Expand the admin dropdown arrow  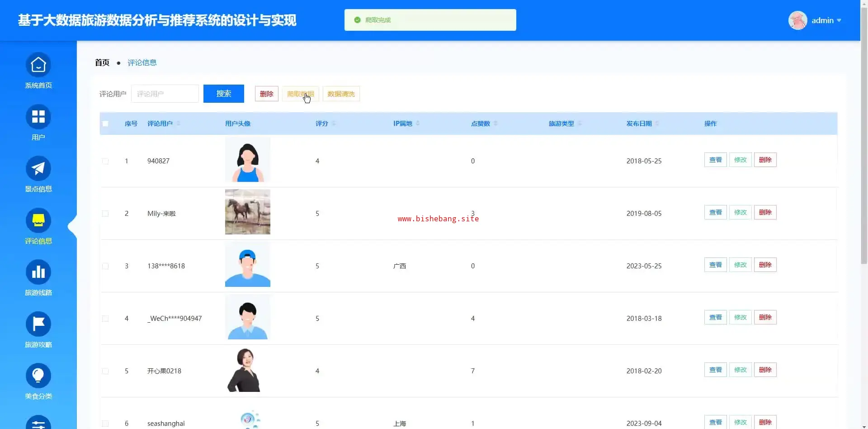(839, 20)
